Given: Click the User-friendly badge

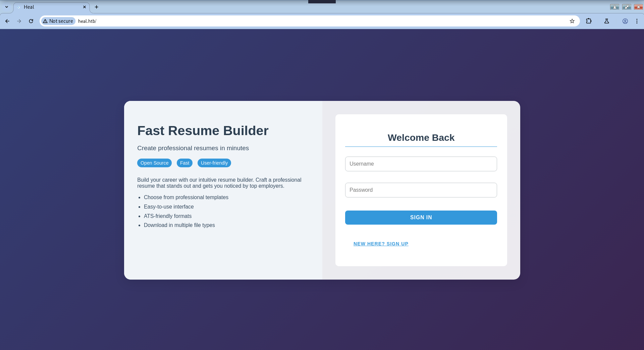Looking at the screenshot, I should point(214,163).
